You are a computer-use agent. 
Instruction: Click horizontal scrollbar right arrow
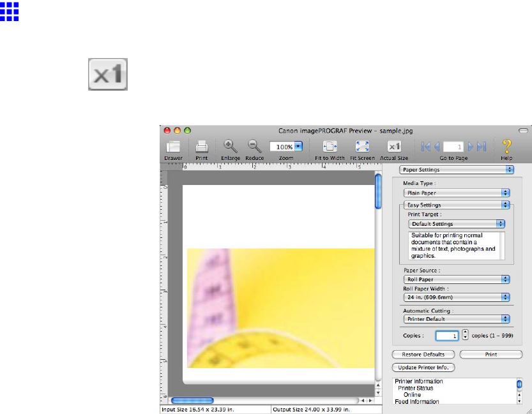point(370,401)
